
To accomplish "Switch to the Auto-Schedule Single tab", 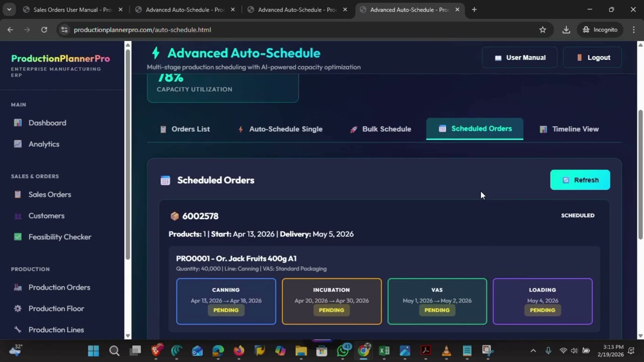I will point(280,129).
